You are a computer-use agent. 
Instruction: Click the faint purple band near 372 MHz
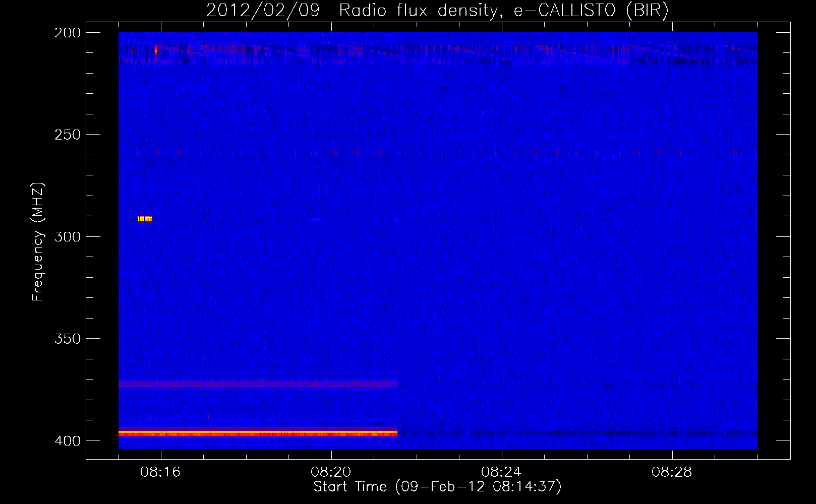tap(258, 384)
